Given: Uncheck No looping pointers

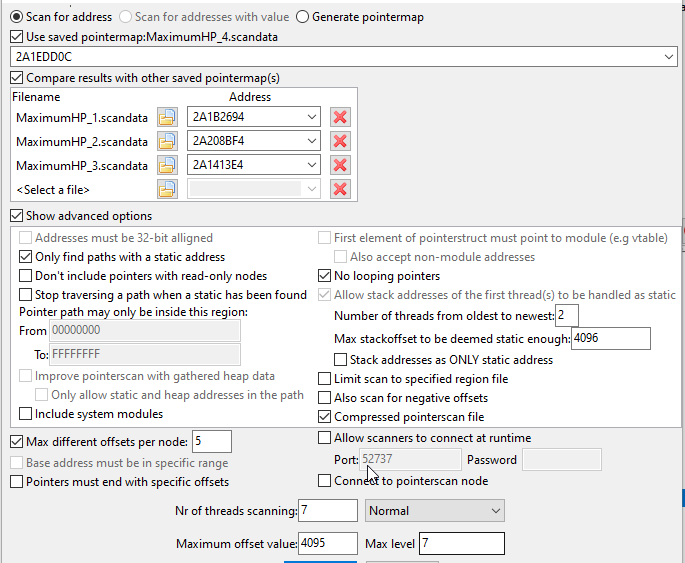Looking at the screenshot, I should (325, 276).
